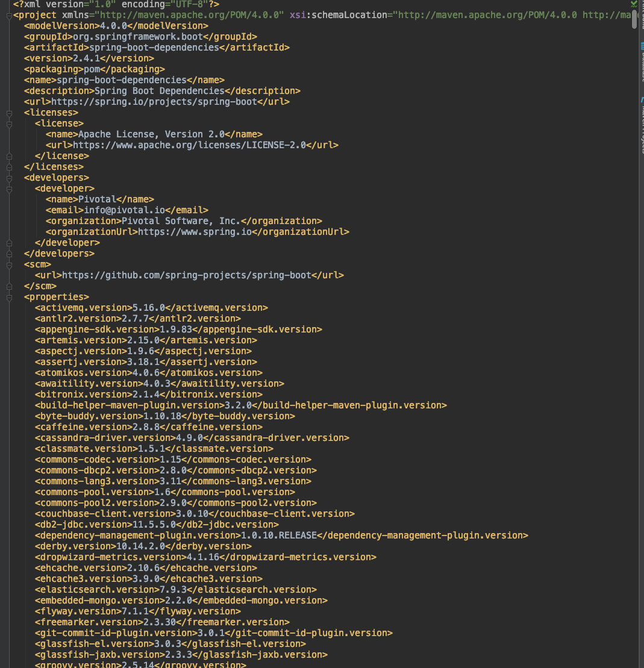644x668 pixels.
Task: Click the classmate.version 1.5.1 line
Action: pos(154,449)
